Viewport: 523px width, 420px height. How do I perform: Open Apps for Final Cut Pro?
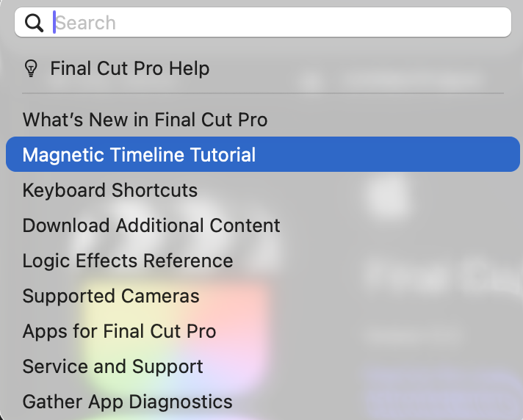click(119, 331)
